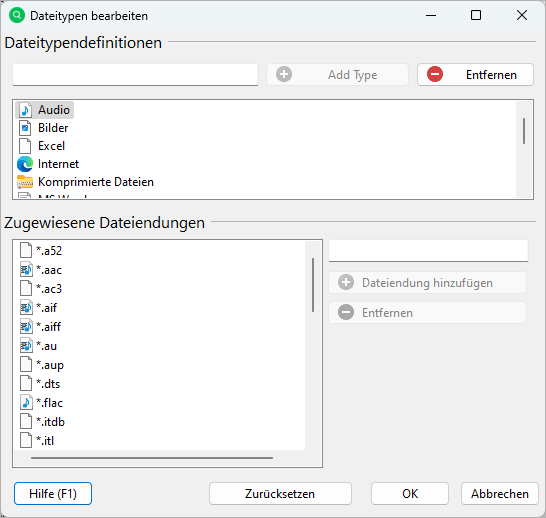546x518 pixels.
Task: Select the Audio file type
Action: click(x=45, y=110)
